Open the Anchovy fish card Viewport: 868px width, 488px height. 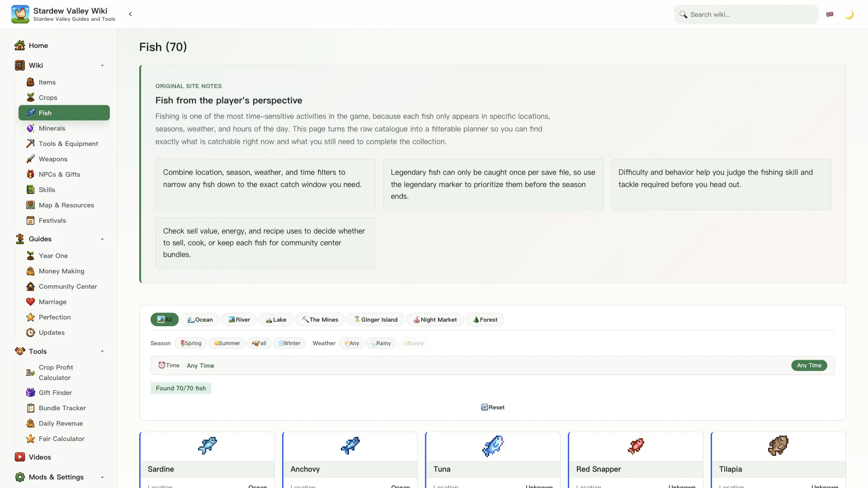pyautogui.click(x=350, y=460)
